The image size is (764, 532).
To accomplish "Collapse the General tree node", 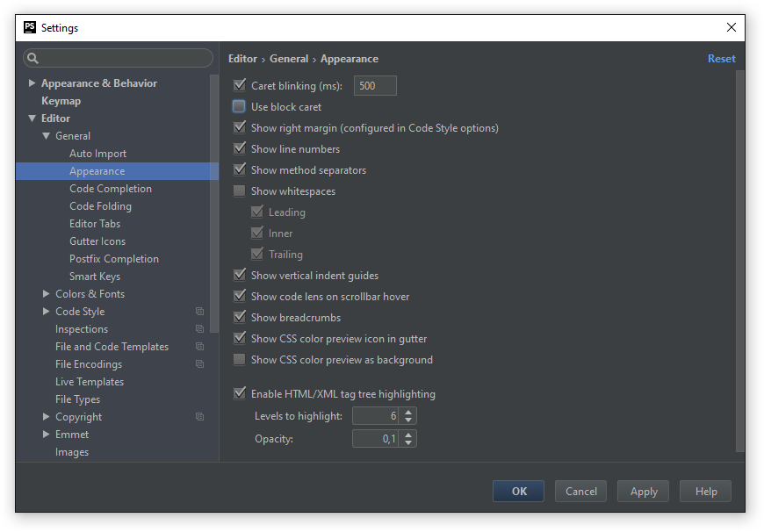I will [47, 136].
